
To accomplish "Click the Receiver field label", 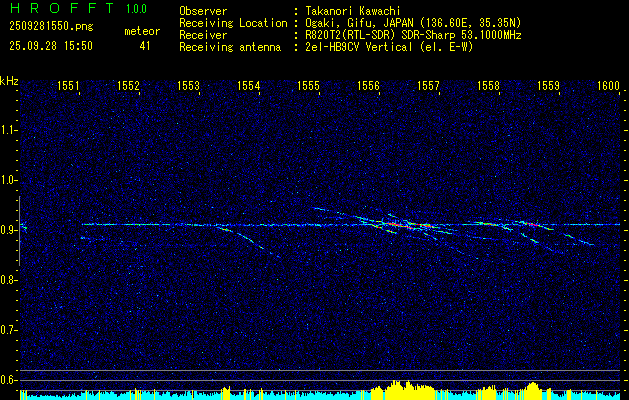I will (203, 35).
